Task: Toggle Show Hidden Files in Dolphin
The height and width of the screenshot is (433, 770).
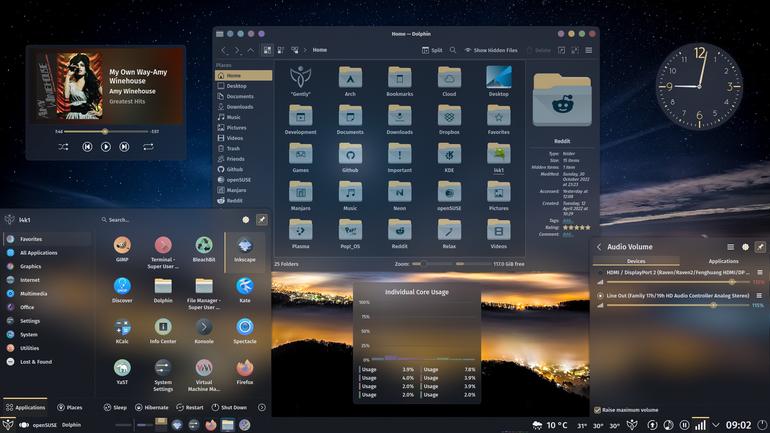Action: [x=491, y=50]
